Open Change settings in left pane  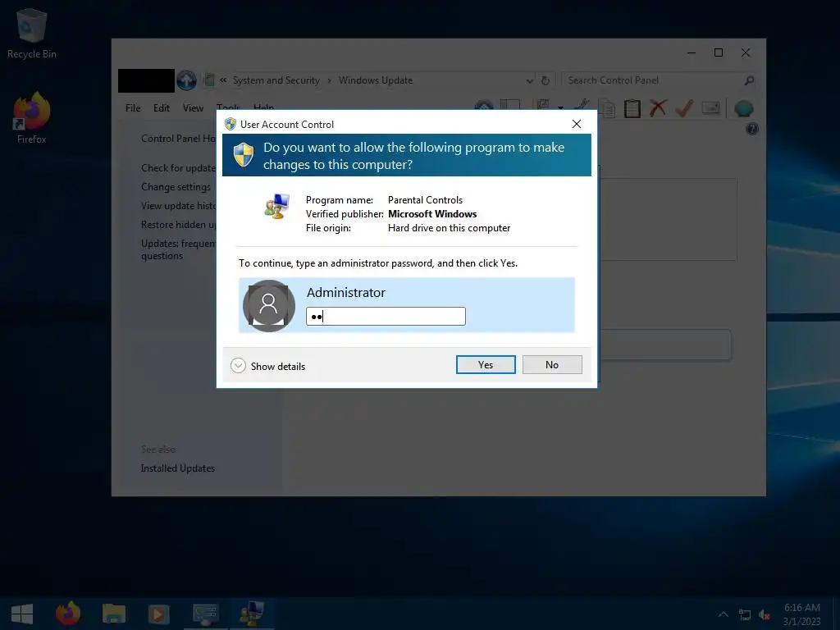click(176, 187)
